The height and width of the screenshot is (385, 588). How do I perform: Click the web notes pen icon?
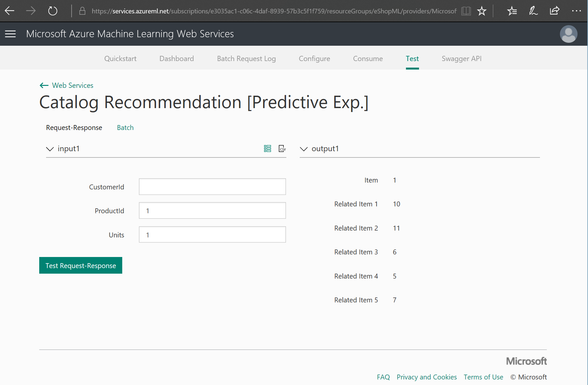[533, 11]
